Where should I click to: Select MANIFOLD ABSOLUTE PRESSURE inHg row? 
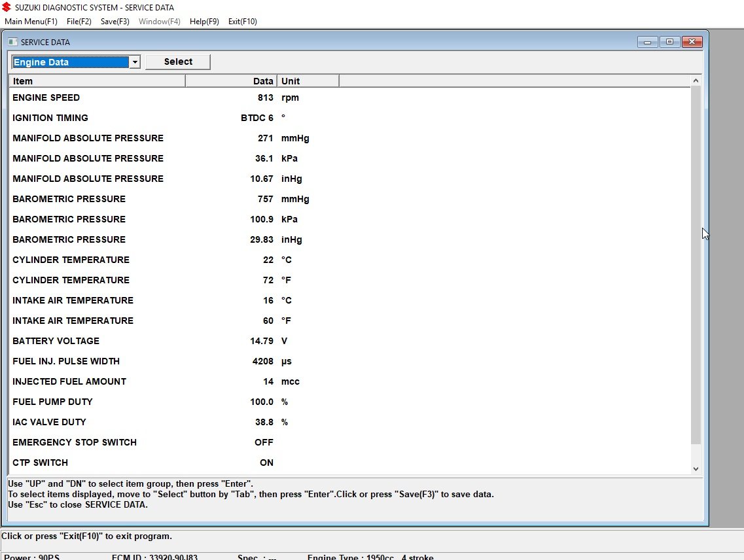click(349, 179)
